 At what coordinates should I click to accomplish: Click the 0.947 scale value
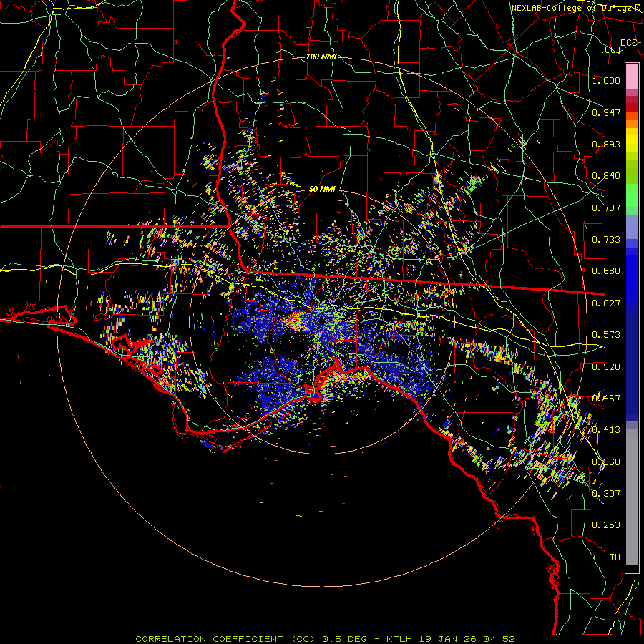pos(606,112)
